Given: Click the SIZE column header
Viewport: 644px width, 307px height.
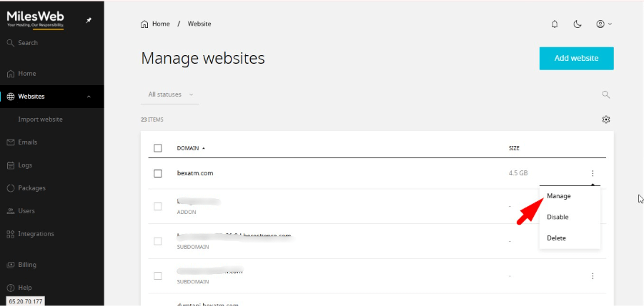Looking at the screenshot, I should 514,148.
